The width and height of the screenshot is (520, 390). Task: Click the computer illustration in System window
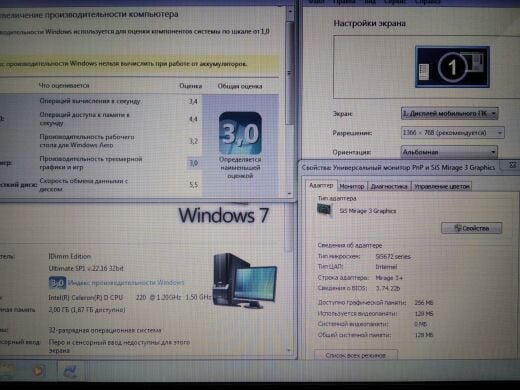click(x=244, y=281)
